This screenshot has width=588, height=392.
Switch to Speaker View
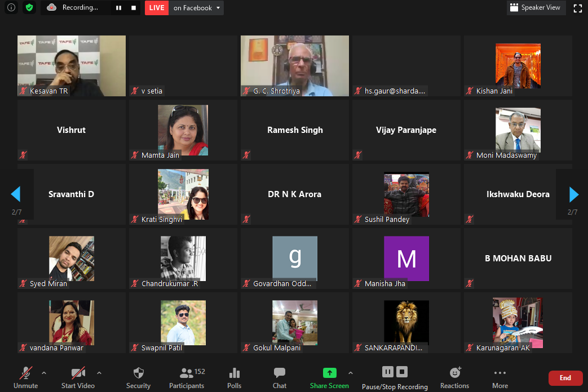point(535,8)
